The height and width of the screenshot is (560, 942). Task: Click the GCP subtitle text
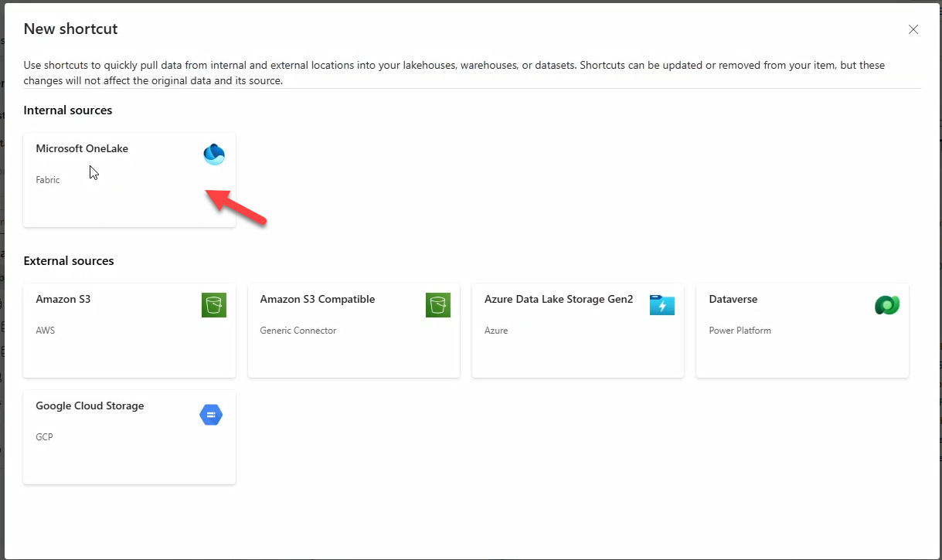(45, 437)
